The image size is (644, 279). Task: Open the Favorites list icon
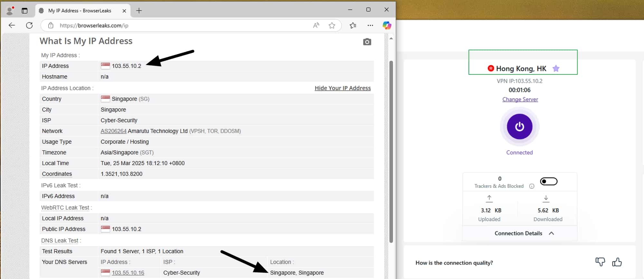353,25
